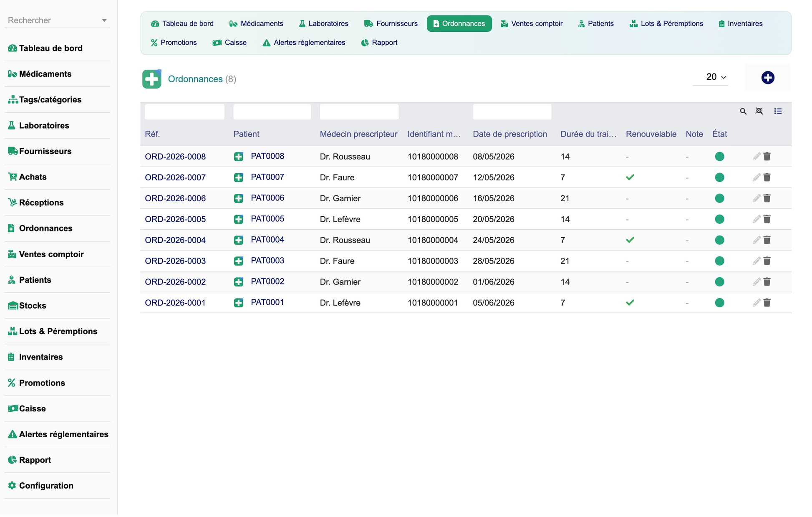Screen dimensions: 812x517
Task: Click green status dot for ORD-2026-0001
Action: pyautogui.click(x=719, y=303)
